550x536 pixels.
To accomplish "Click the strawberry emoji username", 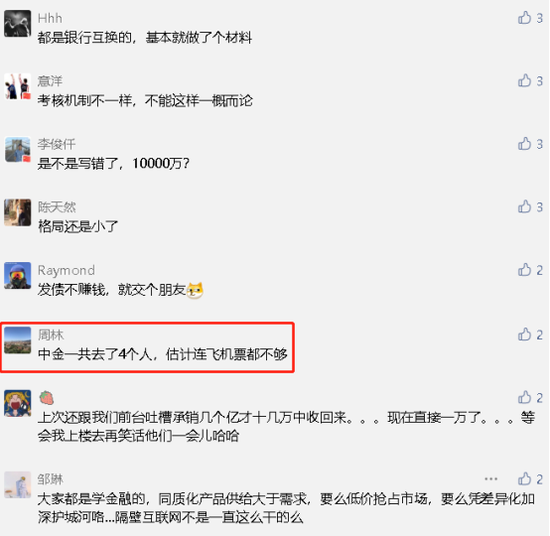I will [46, 398].
